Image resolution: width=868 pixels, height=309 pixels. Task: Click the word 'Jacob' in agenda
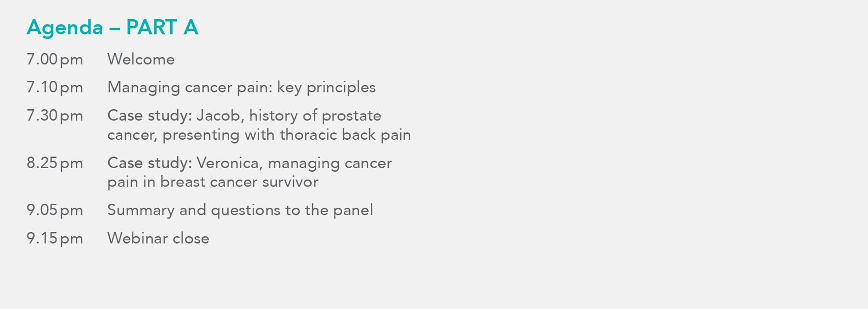coord(220,116)
